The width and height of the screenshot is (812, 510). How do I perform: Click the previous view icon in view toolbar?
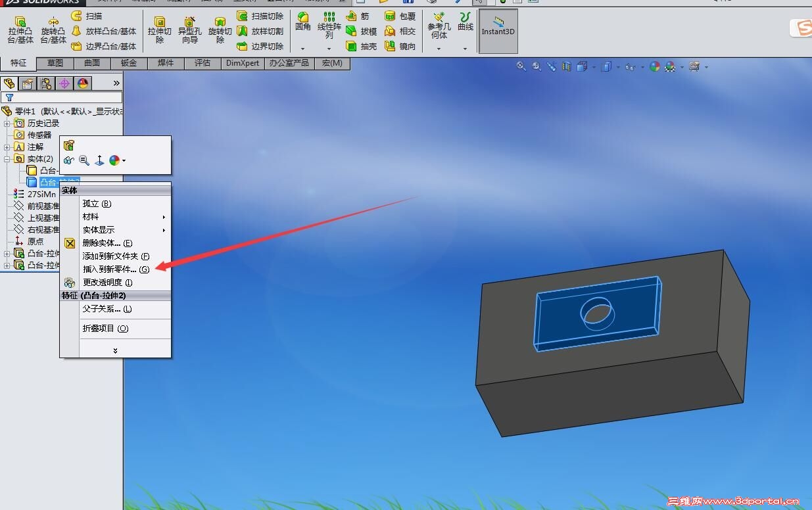[x=552, y=66]
